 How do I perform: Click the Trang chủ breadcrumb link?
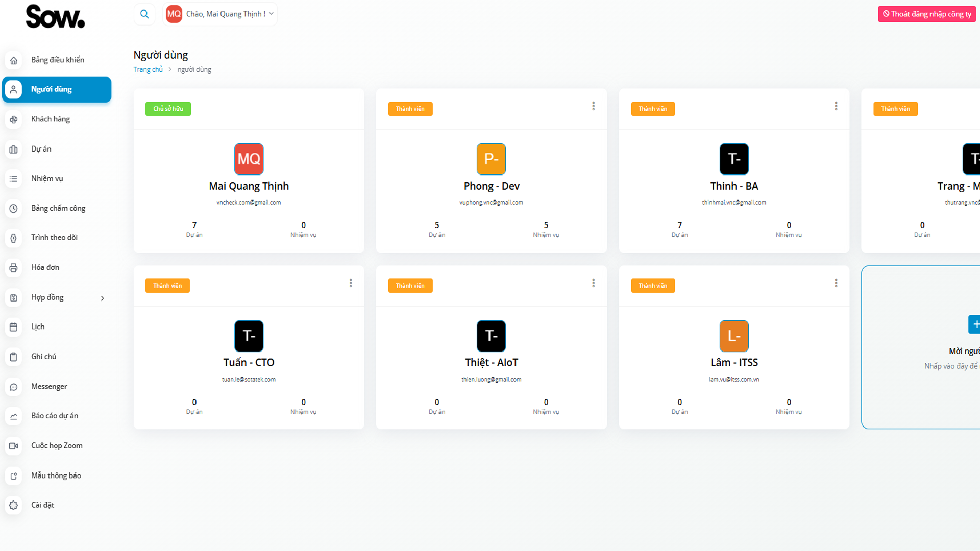(148, 70)
